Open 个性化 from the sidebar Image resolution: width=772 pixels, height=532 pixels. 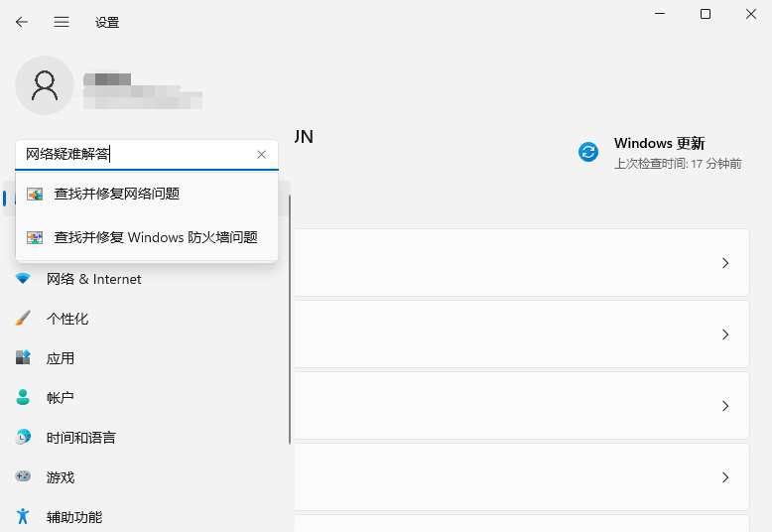point(66,319)
